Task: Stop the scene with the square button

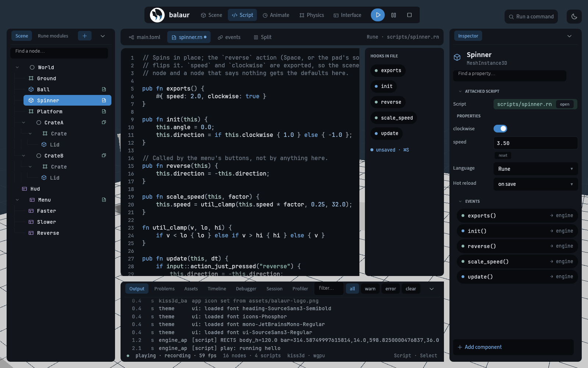Action: pyautogui.click(x=409, y=15)
